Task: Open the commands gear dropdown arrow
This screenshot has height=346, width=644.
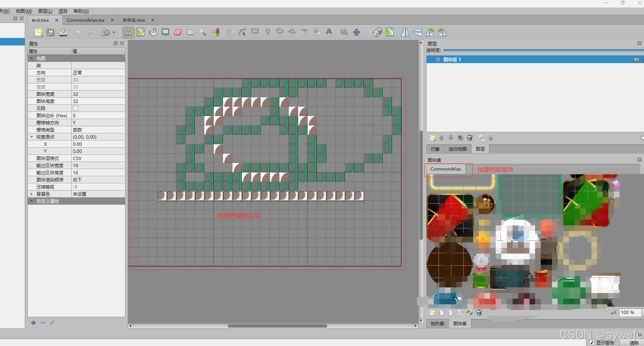Action: tap(114, 33)
